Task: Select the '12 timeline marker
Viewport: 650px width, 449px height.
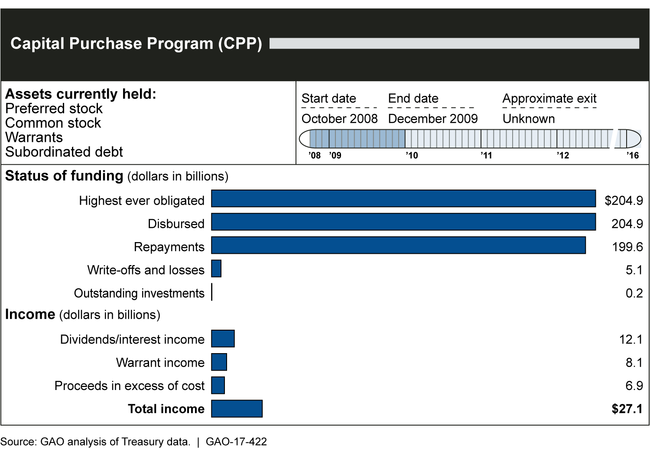Action: pos(563,156)
